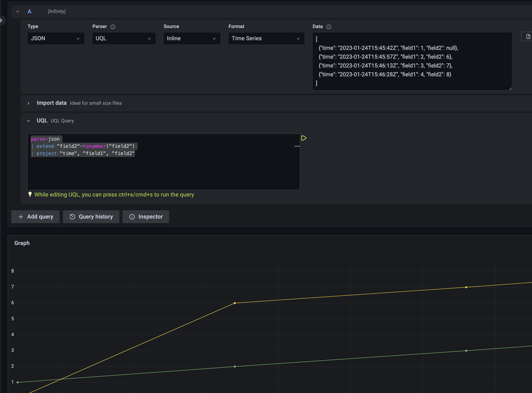Viewport: 532px width, 393px height.
Task: Expand the left sidebar with the arrow icon
Action: [1, 20]
